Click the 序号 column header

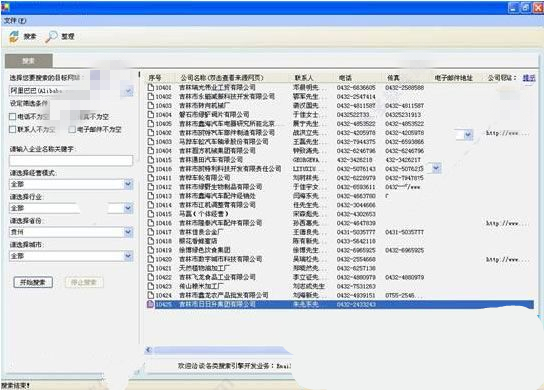click(155, 78)
